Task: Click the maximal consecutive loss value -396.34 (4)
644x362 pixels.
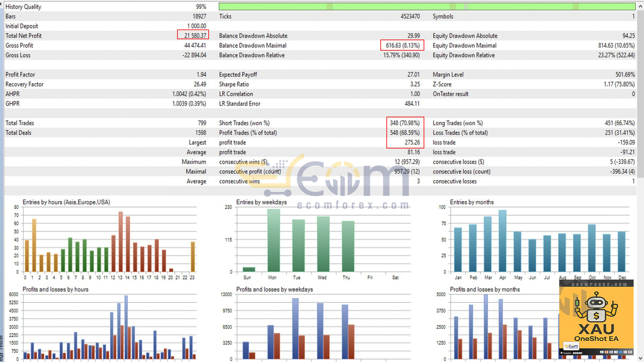Action: 622,172
